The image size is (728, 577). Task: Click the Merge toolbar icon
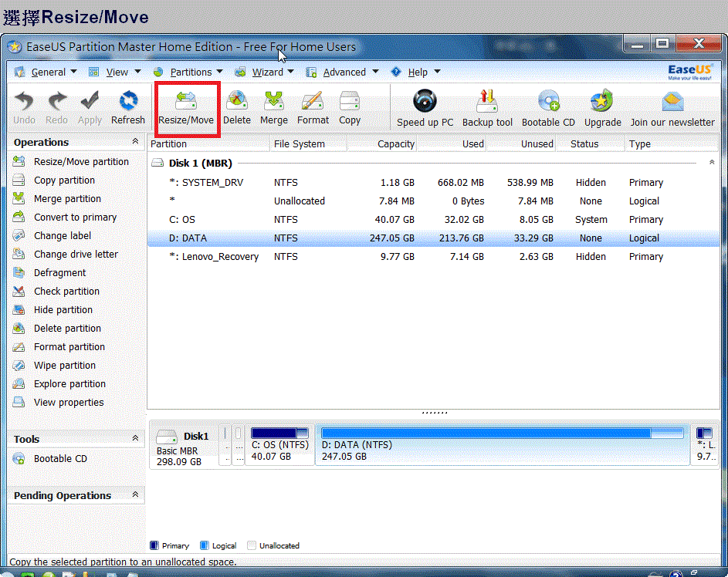(274, 107)
